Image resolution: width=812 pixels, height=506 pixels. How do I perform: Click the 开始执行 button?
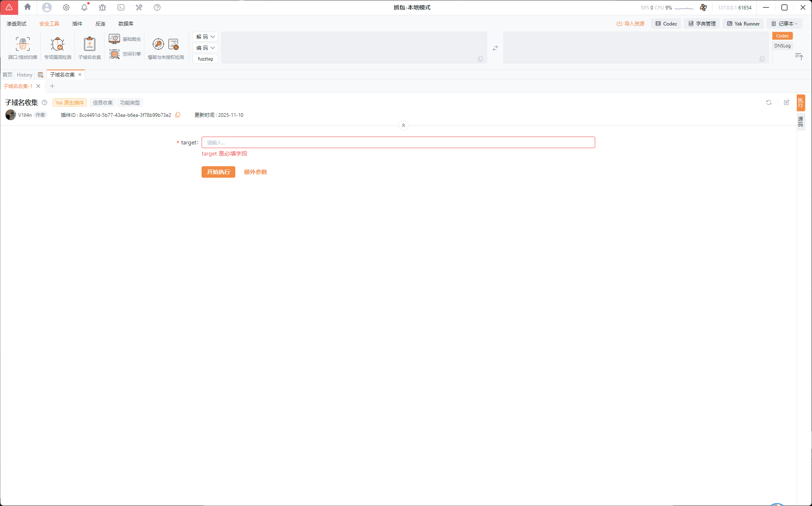tap(218, 172)
